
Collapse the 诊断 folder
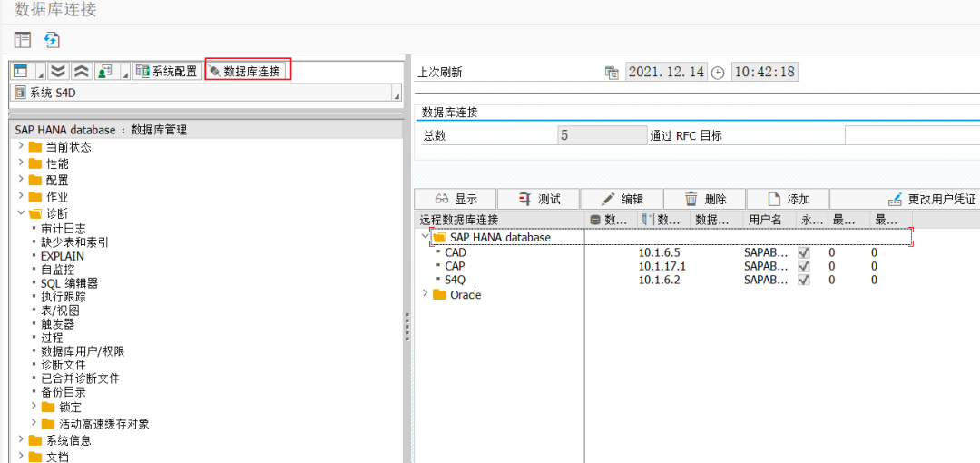[x=21, y=212]
